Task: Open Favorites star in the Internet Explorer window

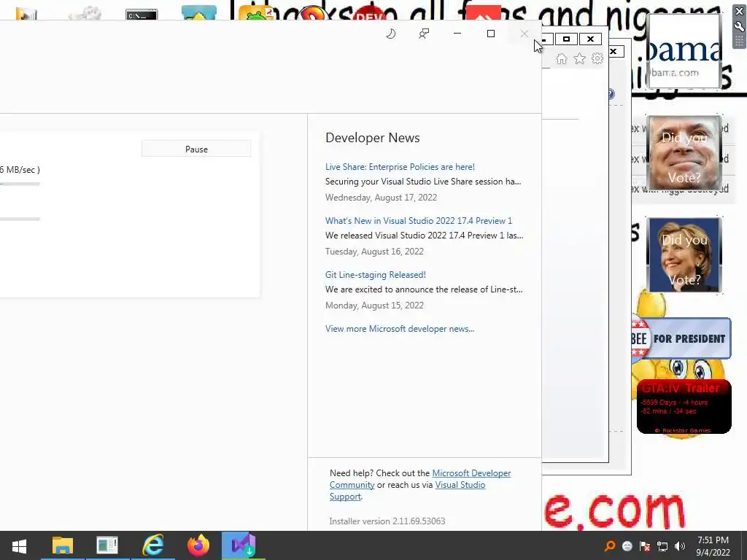Action: pyautogui.click(x=579, y=58)
